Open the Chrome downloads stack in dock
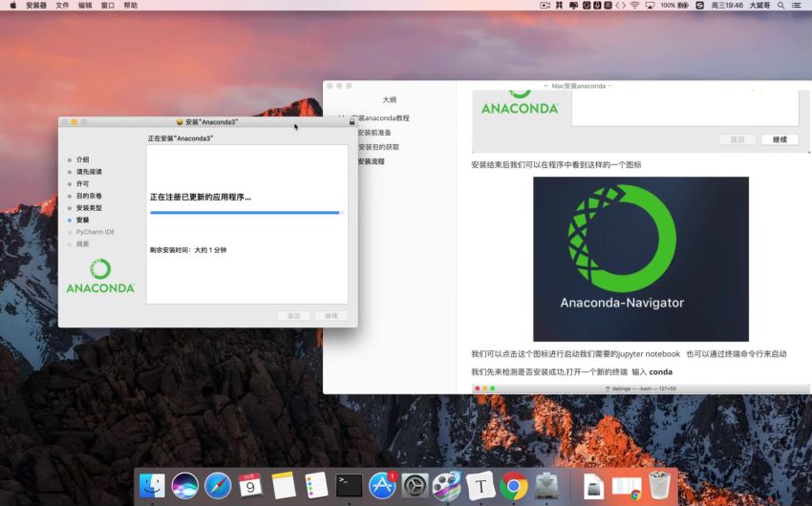The height and width of the screenshot is (506, 812). [x=627, y=488]
